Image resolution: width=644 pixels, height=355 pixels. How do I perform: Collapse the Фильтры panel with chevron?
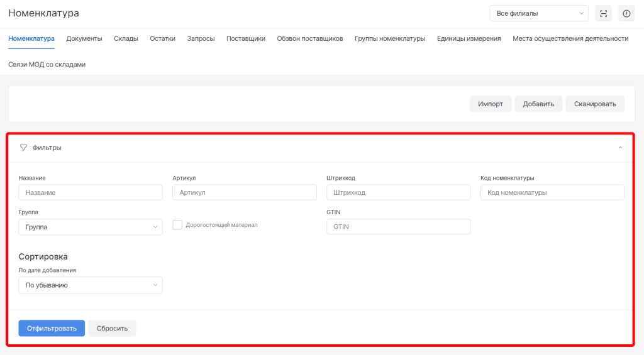(x=620, y=148)
